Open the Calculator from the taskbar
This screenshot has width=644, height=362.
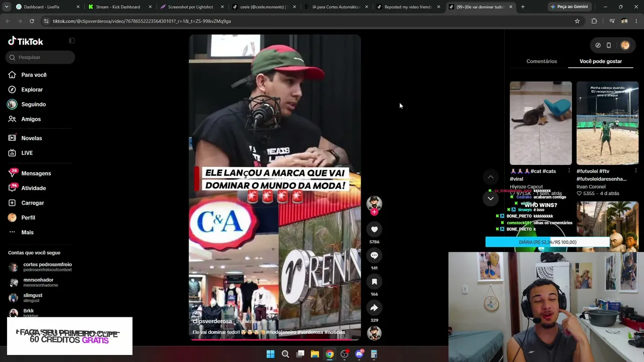tap(374, 354)
